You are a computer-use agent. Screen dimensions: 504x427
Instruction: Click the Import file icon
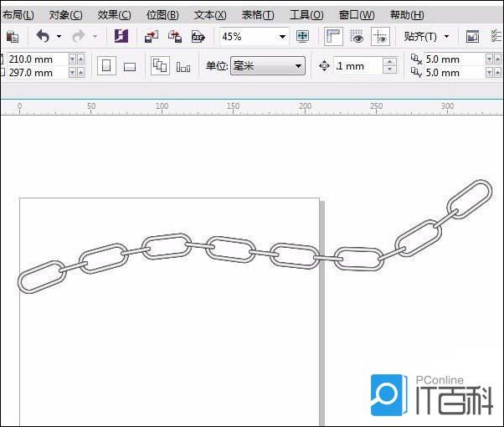pyautogui.click(x=152, y=37)
